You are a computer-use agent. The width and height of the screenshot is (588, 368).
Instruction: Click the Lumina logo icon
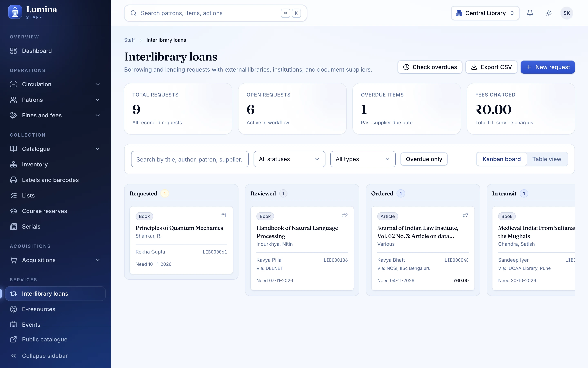click(15, 12)
